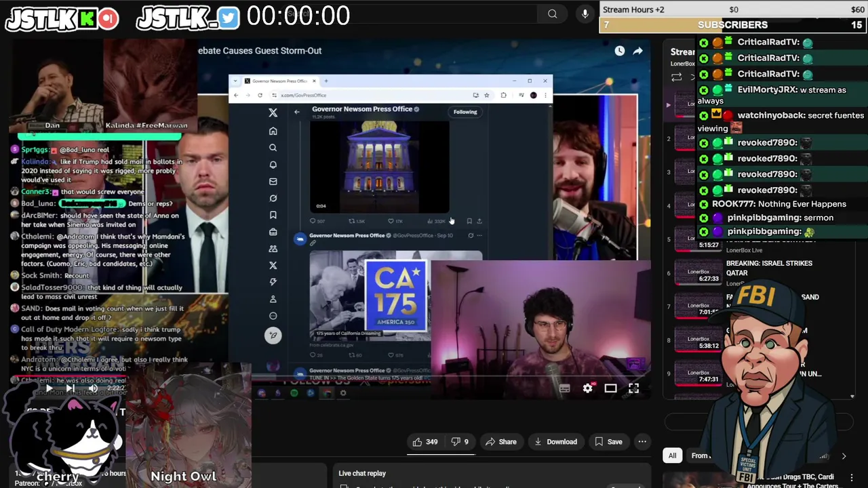Screen dimensions: 868x488
Task: Click the round Post compose button
Action: point(273,335)
